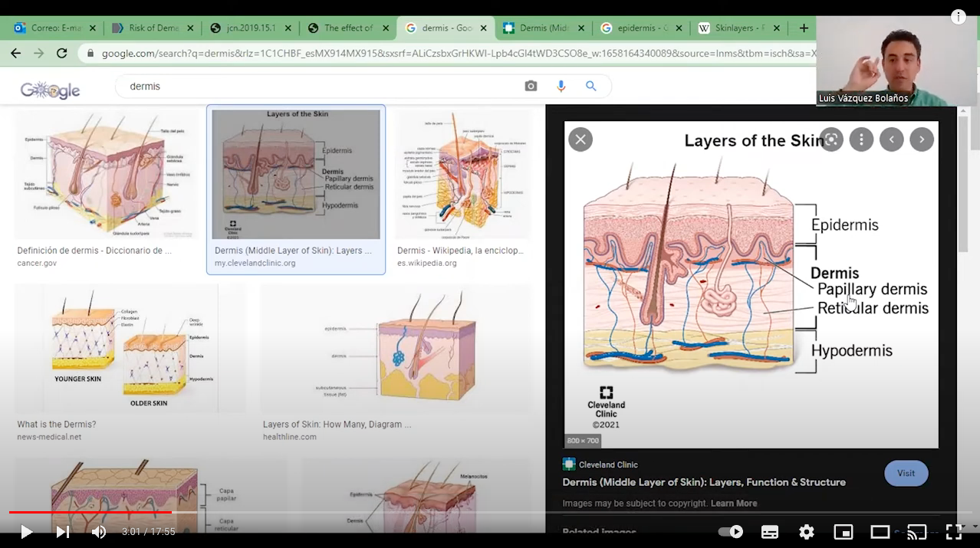980x548 pixels.
Task: Play the video
Action: (x=26, y=532)
